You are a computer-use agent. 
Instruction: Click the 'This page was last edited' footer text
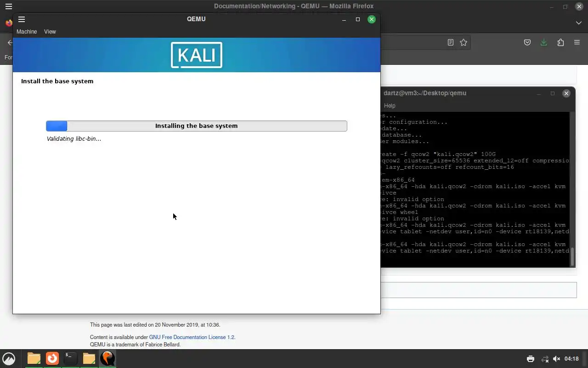tap(155, 325)
